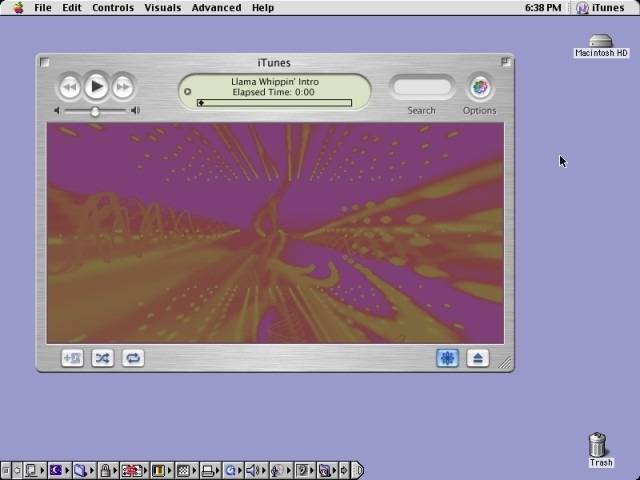Open the Macintosh HD drive icon
The height and width of the screenshot is (480, 640).
(x=600, y=42)
